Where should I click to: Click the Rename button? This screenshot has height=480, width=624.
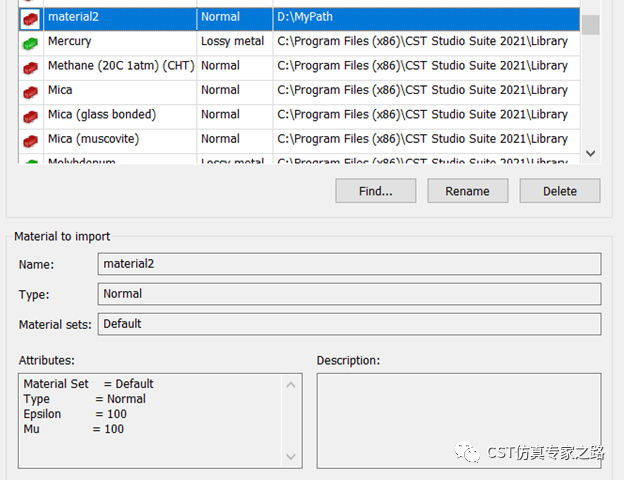pyautogui.click(x=468, y=191)
